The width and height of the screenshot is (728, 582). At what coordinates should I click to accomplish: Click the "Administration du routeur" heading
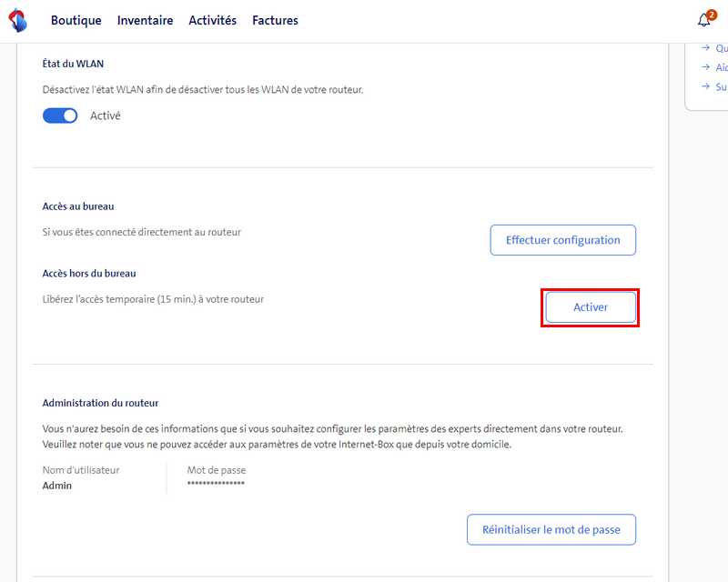pos(100,403)
